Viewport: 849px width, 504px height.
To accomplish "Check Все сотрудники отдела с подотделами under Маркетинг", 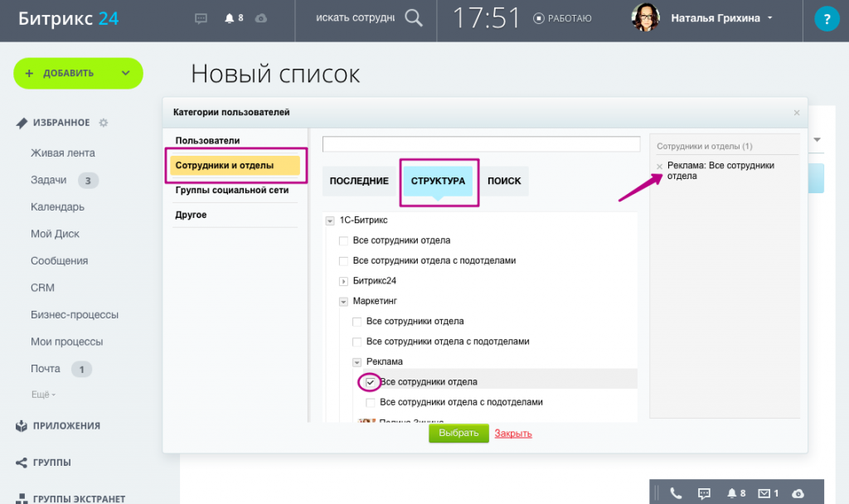I will point(357,342).
